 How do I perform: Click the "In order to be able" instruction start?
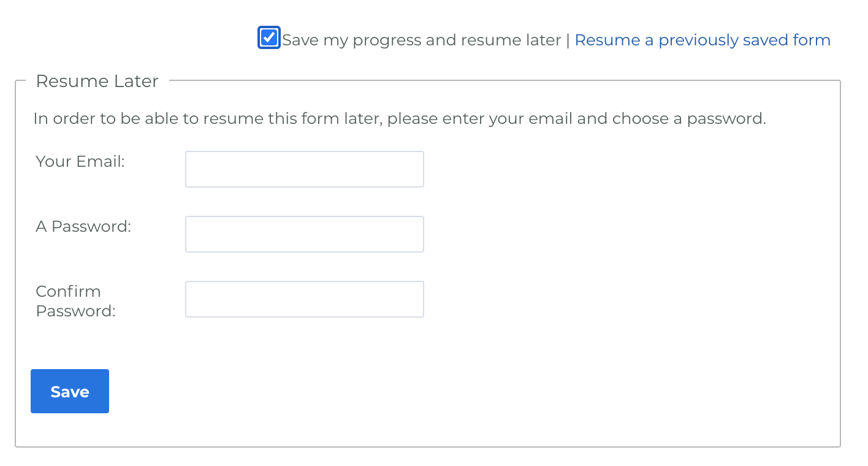tap(95, 118)
